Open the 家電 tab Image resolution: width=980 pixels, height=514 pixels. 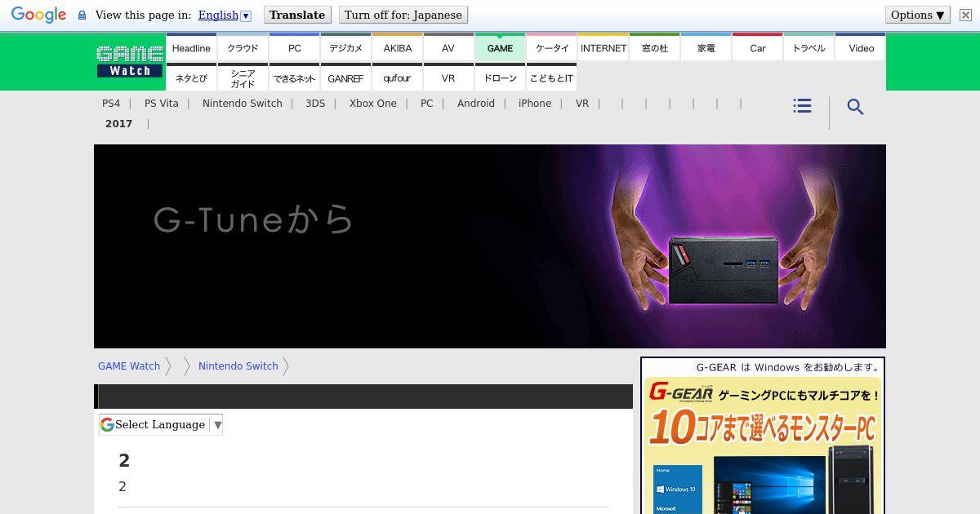(706, 48)
